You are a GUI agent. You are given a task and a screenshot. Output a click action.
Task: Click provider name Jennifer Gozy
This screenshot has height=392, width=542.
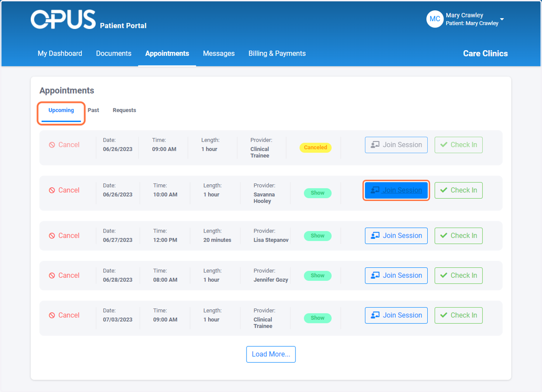pyautogui.click(x=271, y=280)
